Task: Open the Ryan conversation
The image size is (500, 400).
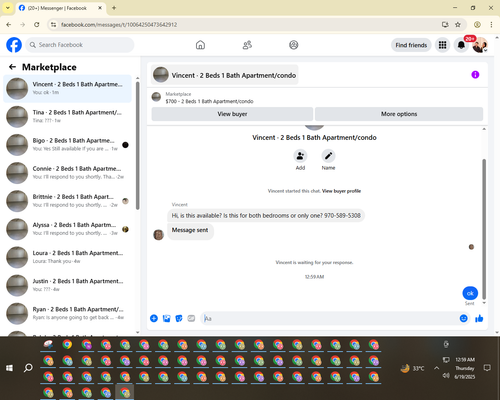Action: [x=67, y=313]
